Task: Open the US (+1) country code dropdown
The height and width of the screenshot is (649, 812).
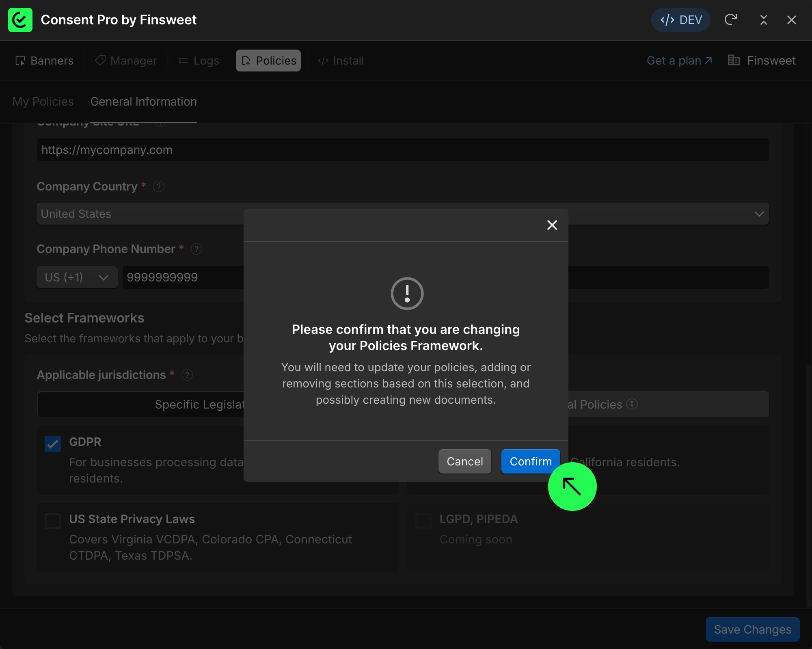Action: pos(77,277)
